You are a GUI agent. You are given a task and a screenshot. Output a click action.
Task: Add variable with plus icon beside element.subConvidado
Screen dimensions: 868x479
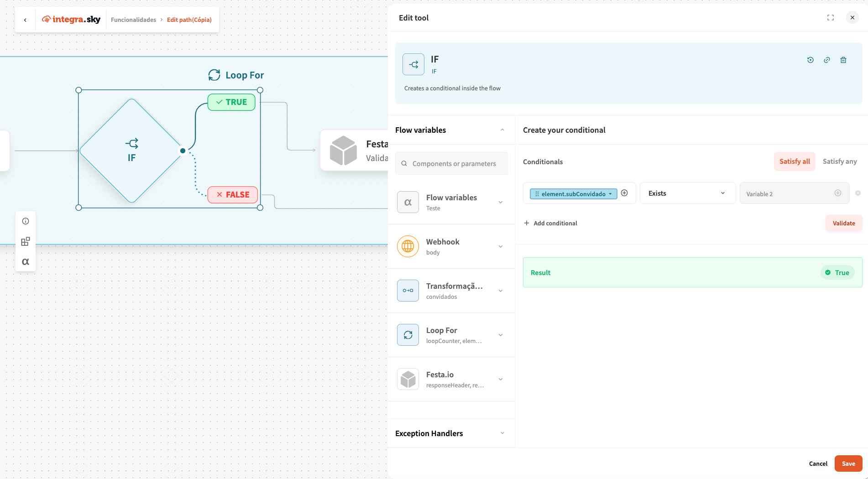click(624, 193)
